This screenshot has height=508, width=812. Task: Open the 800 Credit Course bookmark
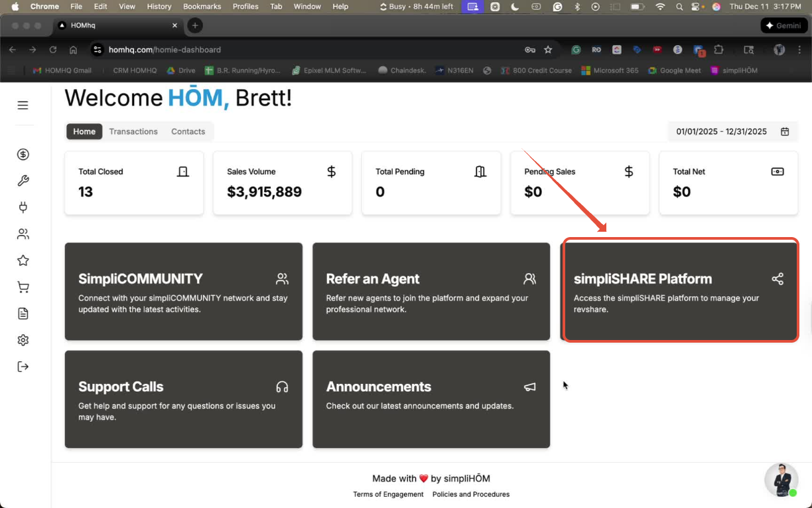coord(537,70)
